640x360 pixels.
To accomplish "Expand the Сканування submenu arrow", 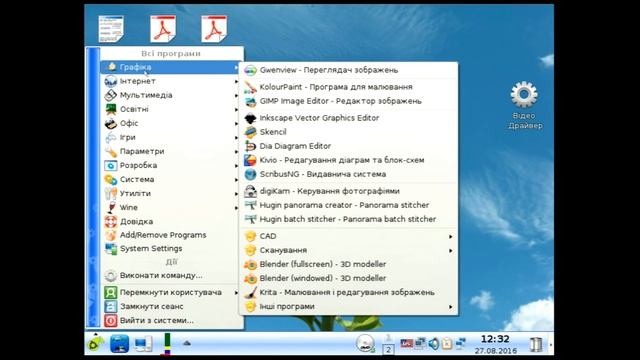I will [x=451, y=251].
